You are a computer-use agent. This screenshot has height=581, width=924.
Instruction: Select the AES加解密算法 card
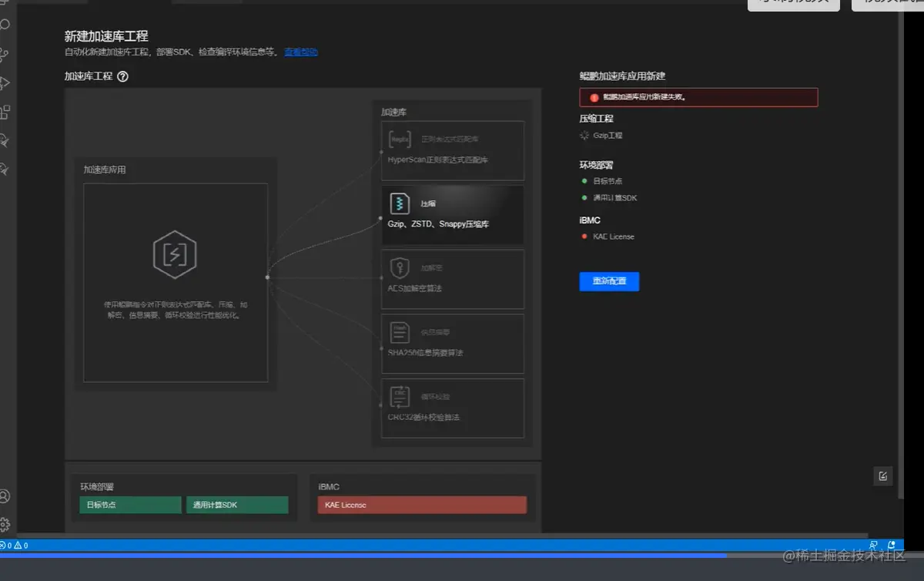(453, 279)
